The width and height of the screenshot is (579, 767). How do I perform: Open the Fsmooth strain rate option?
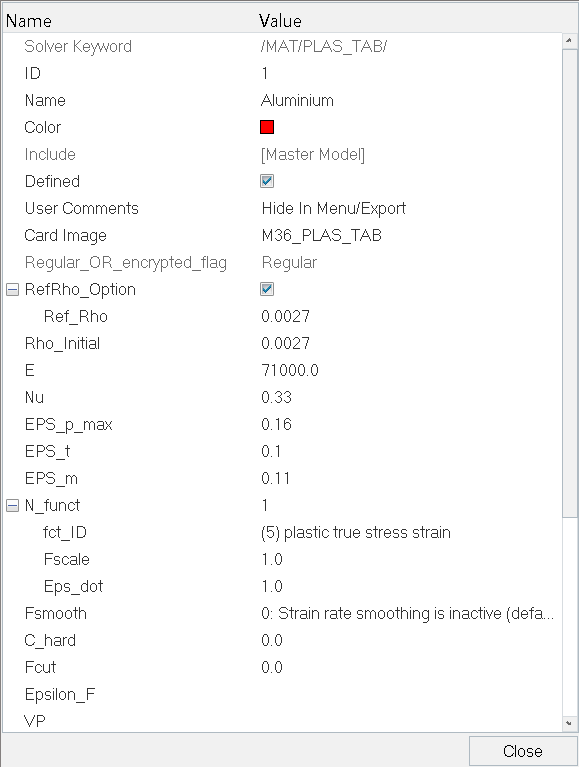coord(408,613)
